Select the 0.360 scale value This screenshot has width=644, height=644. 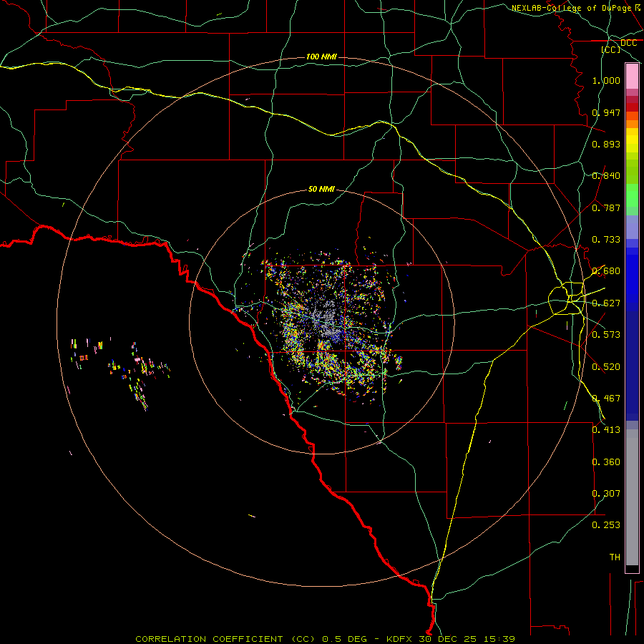pos(606,462)
